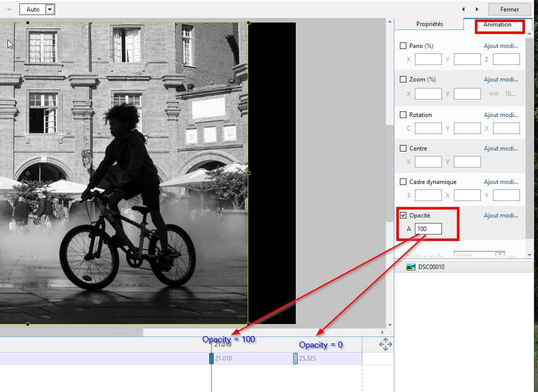
Task: Click the Opacité A value field
Action: click(428, 229)
